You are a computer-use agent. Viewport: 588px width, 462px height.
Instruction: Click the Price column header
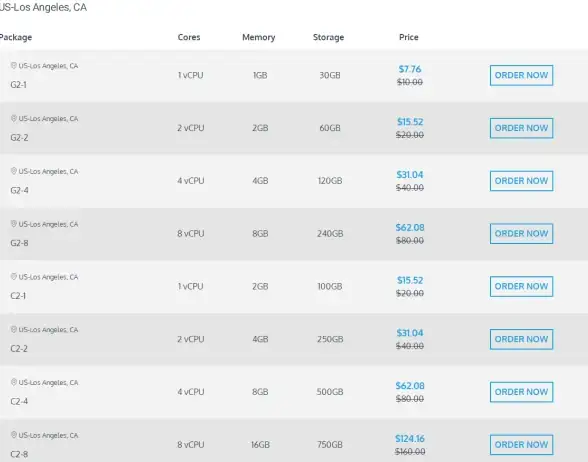coord(409,37)
